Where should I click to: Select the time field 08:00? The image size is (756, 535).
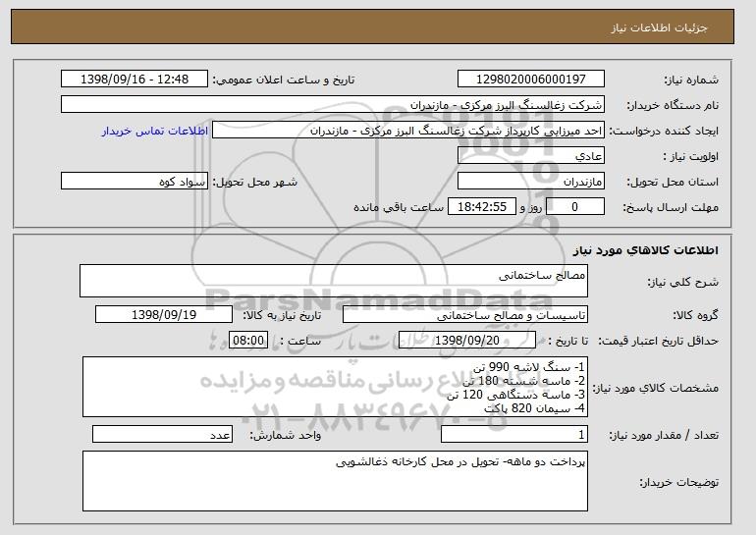[248, 341]
